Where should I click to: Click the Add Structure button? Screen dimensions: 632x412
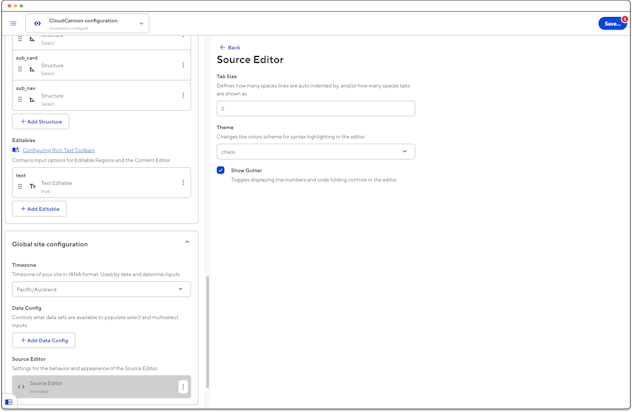click(x=41, y=121)
